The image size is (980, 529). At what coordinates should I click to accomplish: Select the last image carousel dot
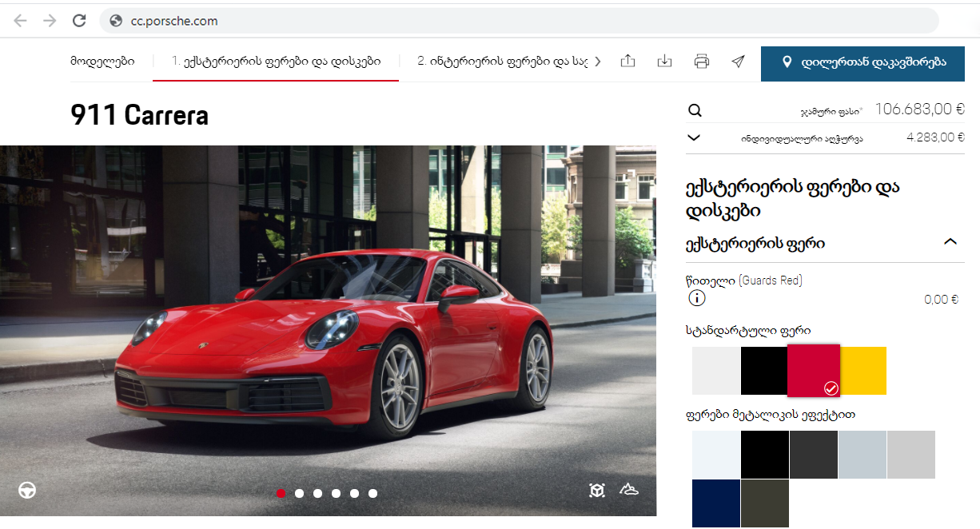click(x=372, y=493)
